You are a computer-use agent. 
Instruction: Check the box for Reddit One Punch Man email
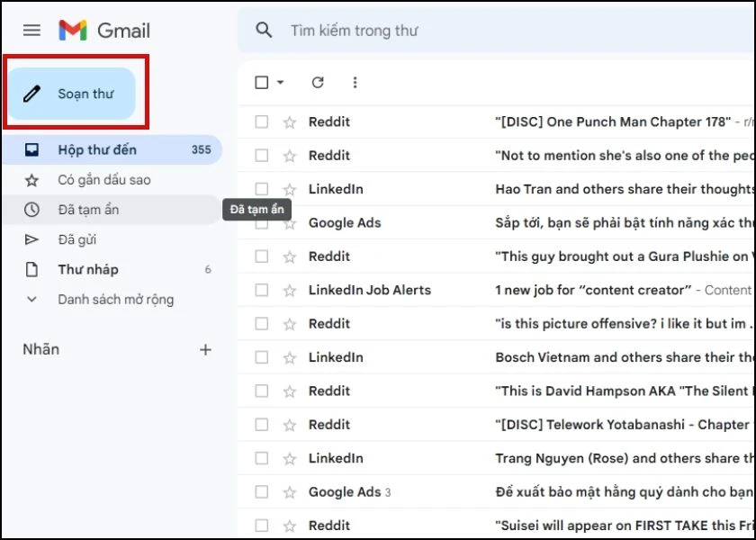[x=261, y=121]
